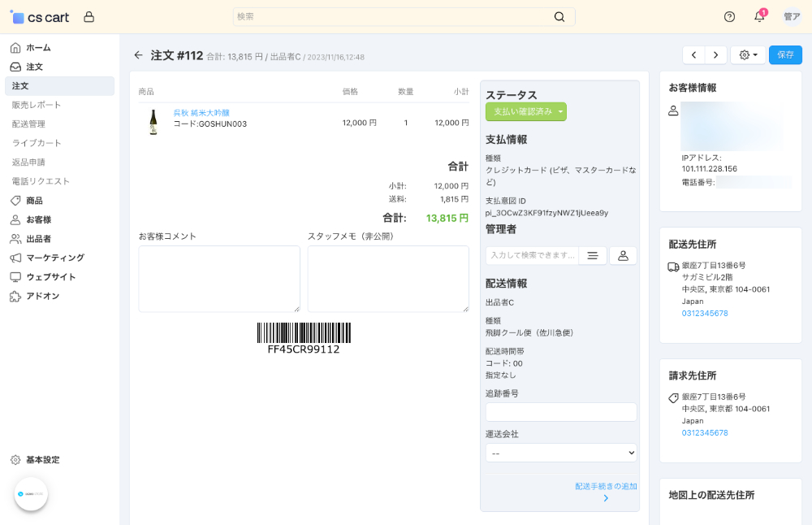The image size is (812, 525).
Task: Expand the 運送会社 carrier select box
Action: tap(561, 453)
